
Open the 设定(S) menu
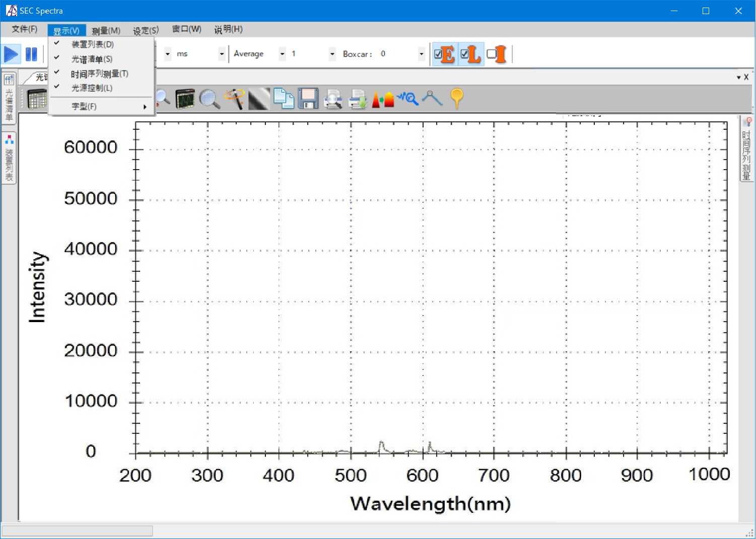146,31
